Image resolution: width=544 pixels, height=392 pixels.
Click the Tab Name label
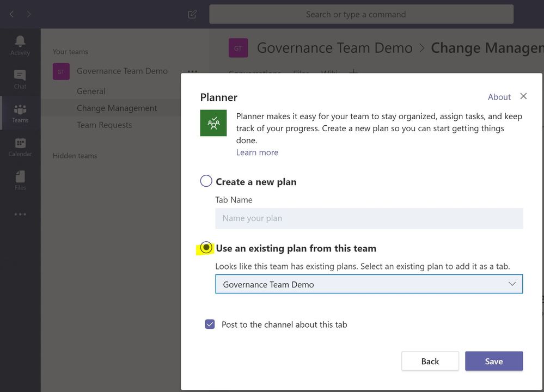(234, 200)
